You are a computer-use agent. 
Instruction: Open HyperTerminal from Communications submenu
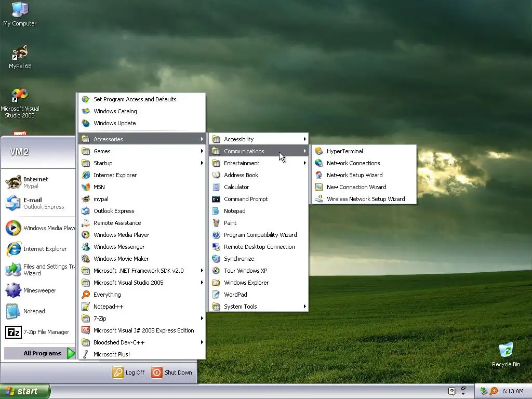click(x=363, y=151)
